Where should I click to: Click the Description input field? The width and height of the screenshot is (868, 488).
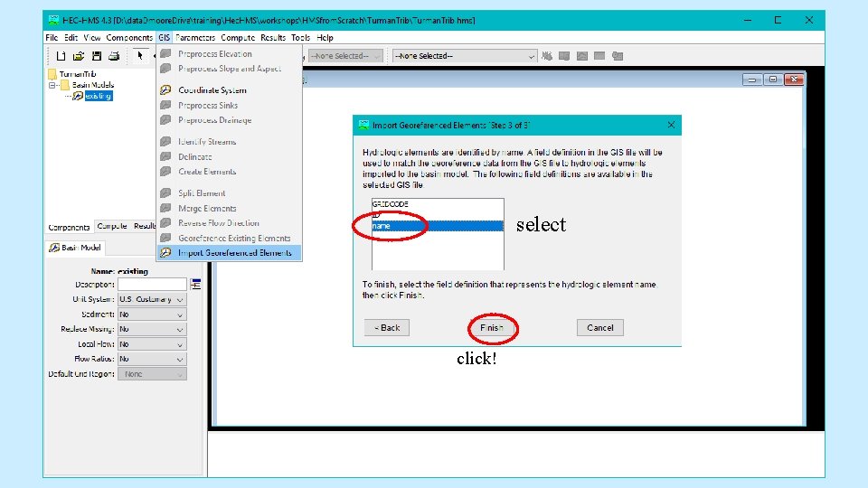(152, 285)
